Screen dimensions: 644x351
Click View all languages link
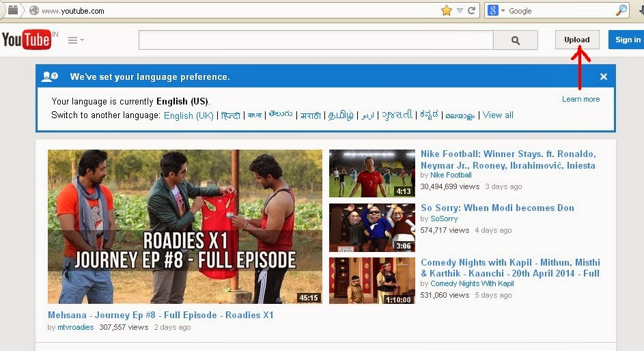click(x=498, y=115)
